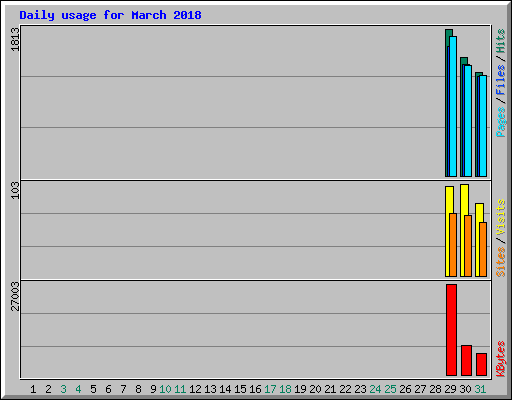The height and width of the screenshot is (400, 512).
Task: Click day 31 on the x-axis
Action: 480,389
